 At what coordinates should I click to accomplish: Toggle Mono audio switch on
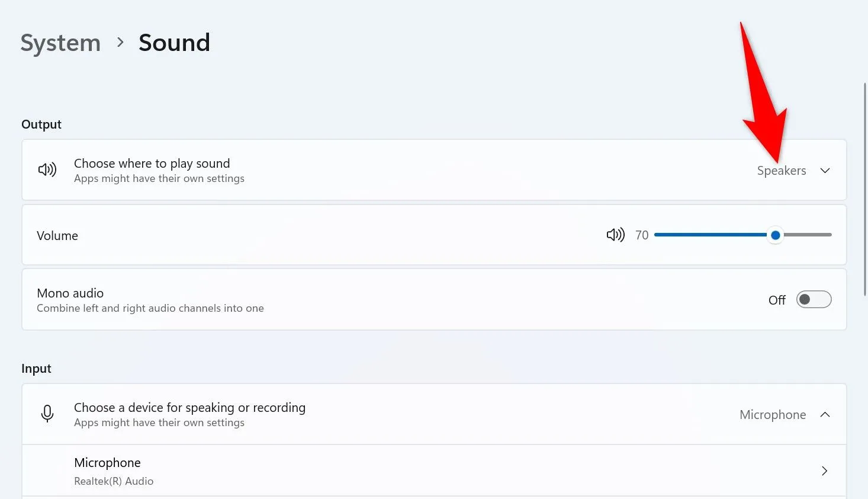pos(814,300)
